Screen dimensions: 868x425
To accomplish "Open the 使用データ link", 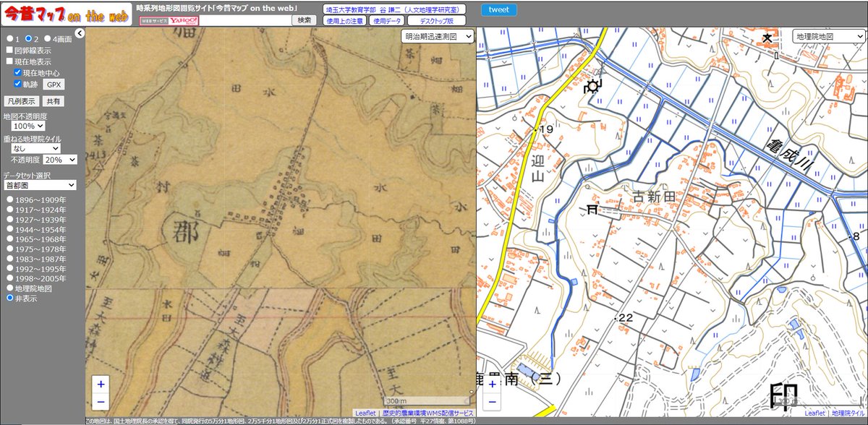I will click(387, 21).
